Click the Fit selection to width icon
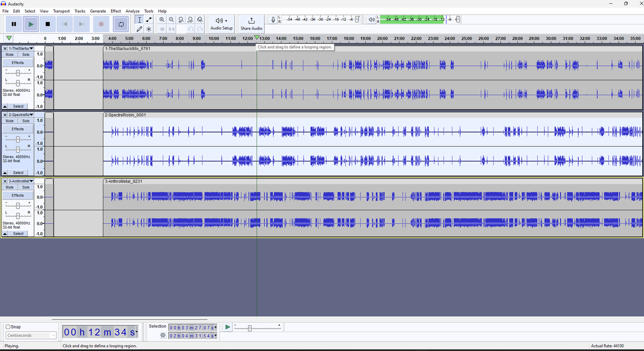The image size is (644, 351). click(x=181, y=20)
